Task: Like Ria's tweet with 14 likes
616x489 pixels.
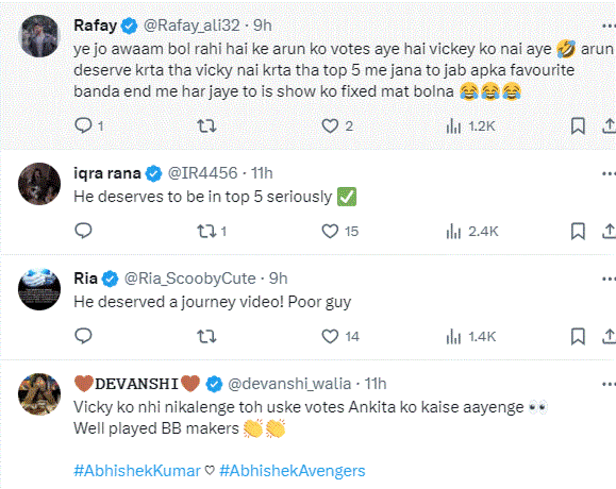Action: [330, 337]
